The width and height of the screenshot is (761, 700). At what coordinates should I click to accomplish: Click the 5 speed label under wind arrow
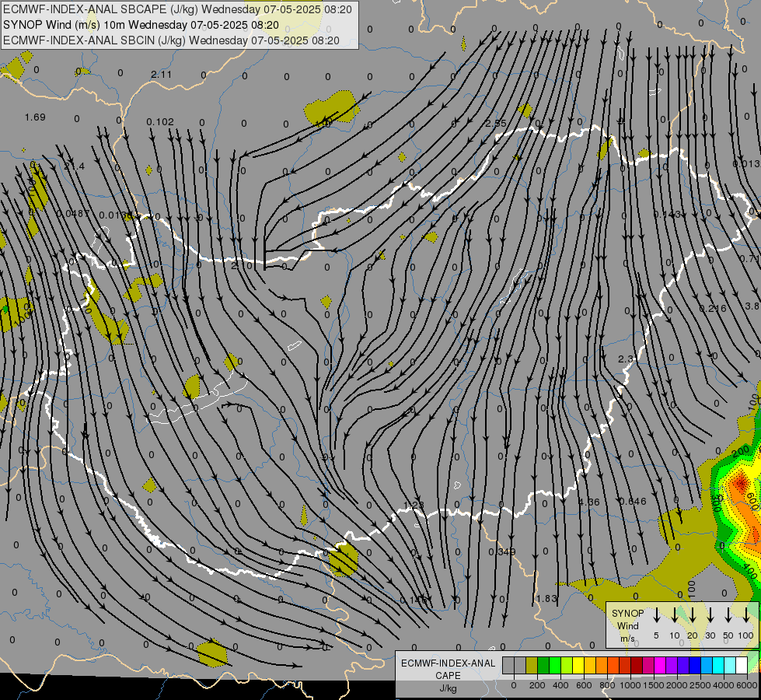656,635
